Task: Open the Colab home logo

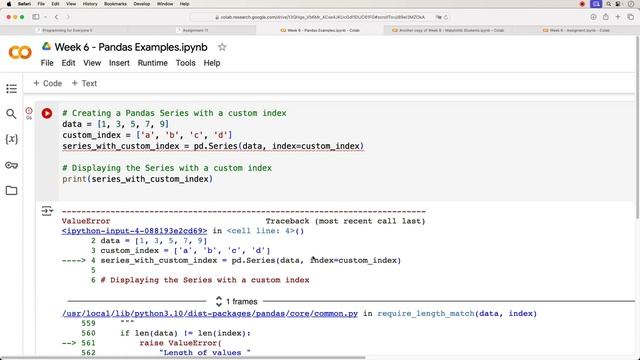Action: (20, 52)
